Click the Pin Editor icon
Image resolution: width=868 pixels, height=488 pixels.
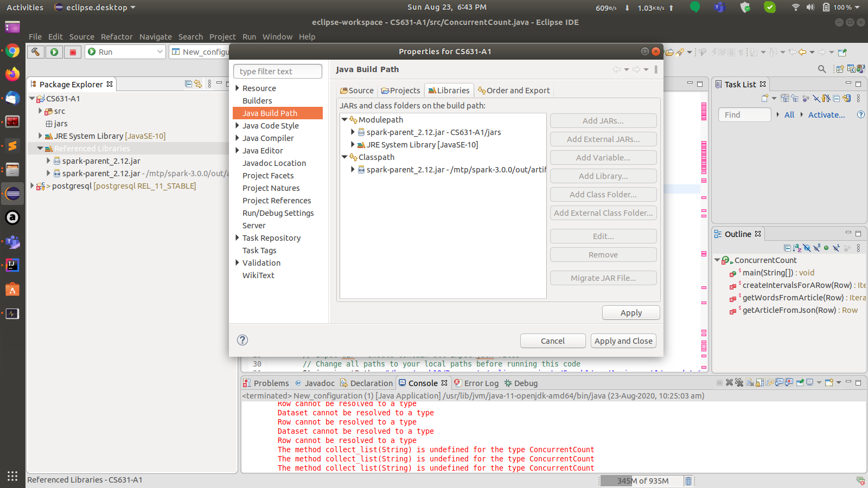coord(842,52)
